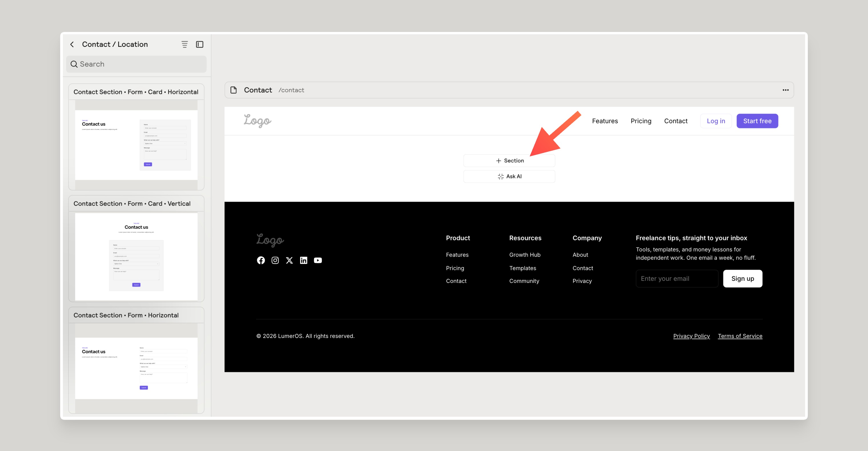868x451 pixels.
Task: Open the list layout icon in panel header
Action: (184, 45)
